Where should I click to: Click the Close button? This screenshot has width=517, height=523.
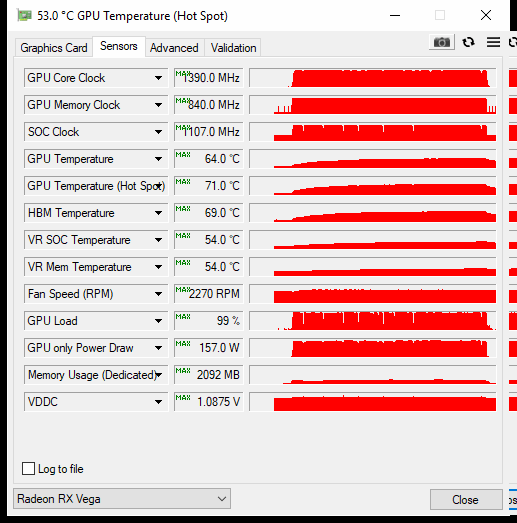click(x=466, y=500)
